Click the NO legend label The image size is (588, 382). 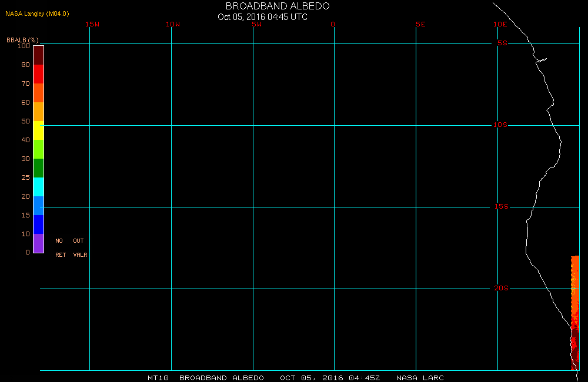point(59,241)
